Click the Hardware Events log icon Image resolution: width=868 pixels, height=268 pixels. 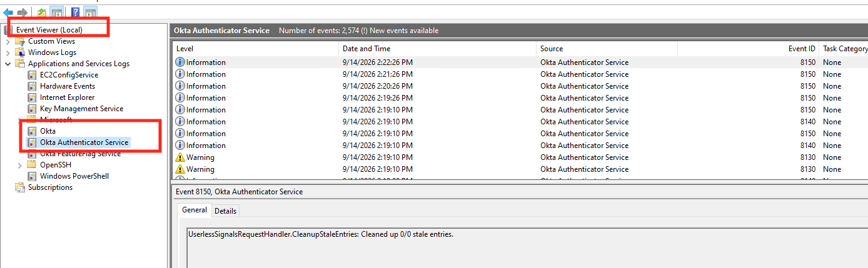pyautogui.click(x=33, y=86)
